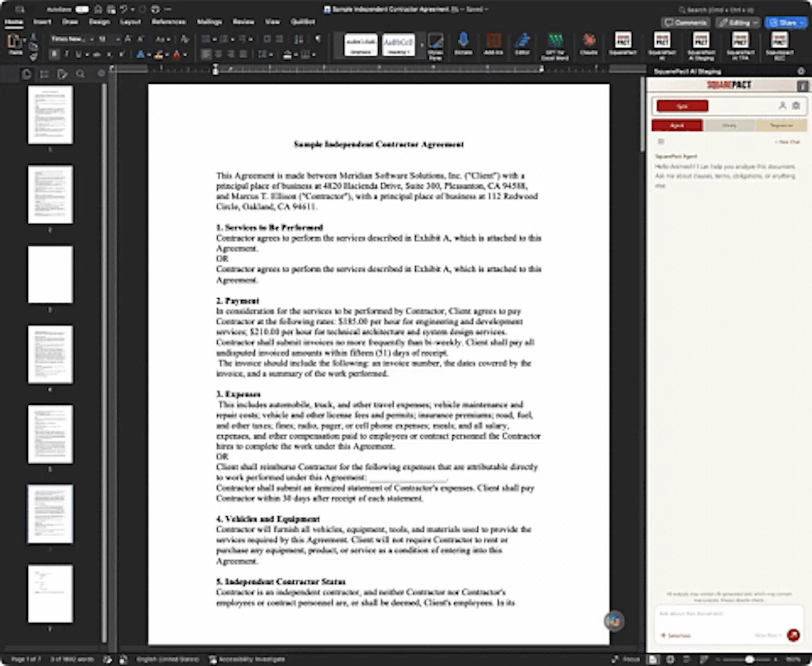Open the Add-ins ribbon button
Screen dimensions: 812x666
(493, 44)
